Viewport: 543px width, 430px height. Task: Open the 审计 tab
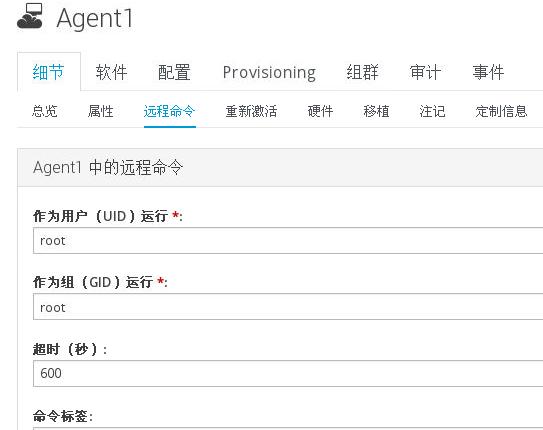pos(425,72)
